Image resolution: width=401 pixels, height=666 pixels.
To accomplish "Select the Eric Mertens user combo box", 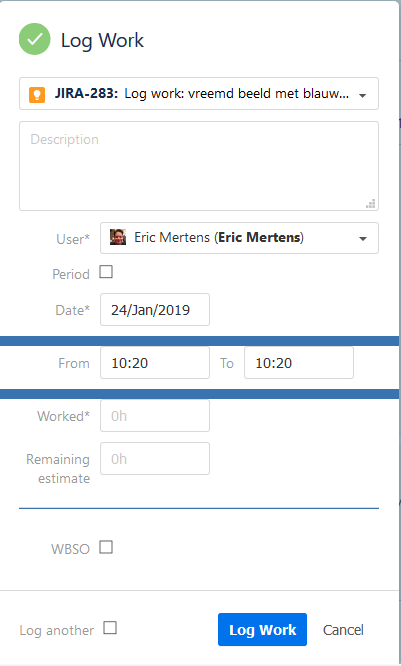I will (x=239, y=238).
